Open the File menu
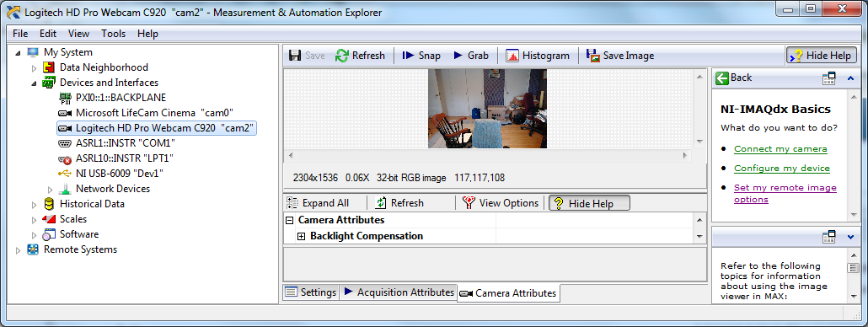This screenshot has width=868, height=327. 20,33
